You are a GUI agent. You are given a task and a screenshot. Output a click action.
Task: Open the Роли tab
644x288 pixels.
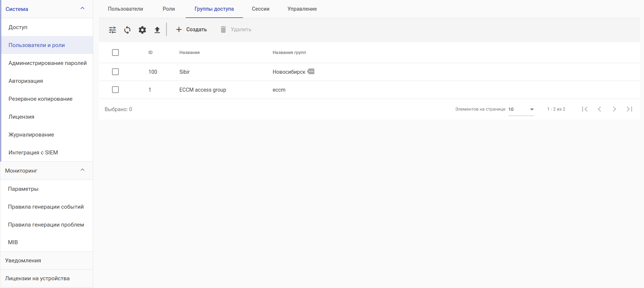coord(169,9)
